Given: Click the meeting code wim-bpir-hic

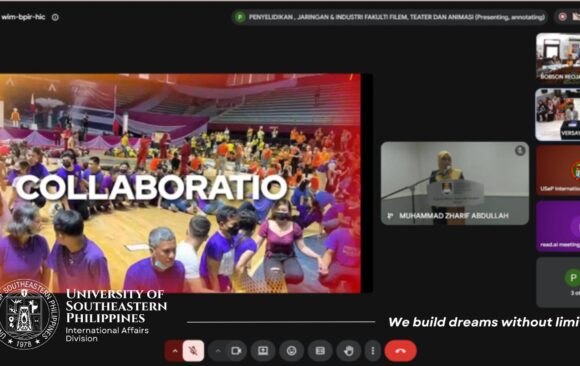Looking at the screenshot, I should pos(23,17).
